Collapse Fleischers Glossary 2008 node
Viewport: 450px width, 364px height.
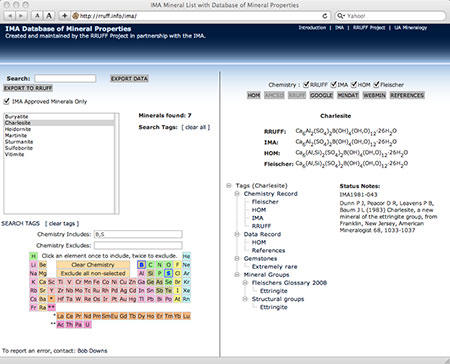[x=245, y=283]
